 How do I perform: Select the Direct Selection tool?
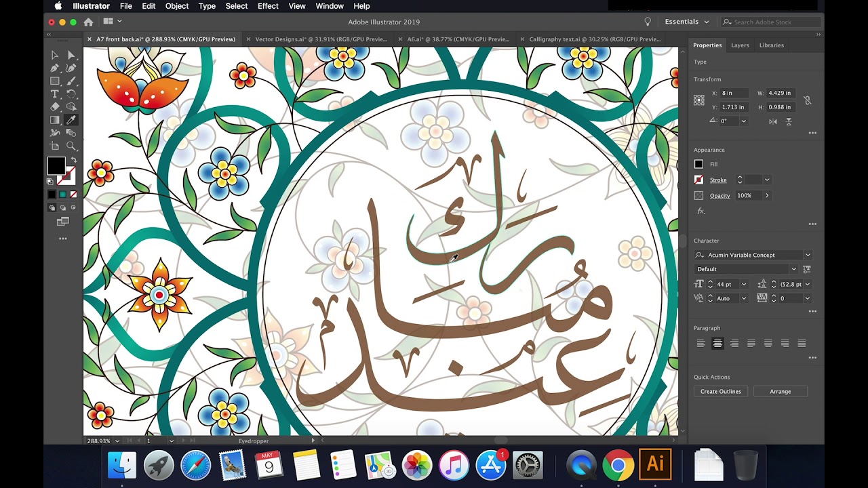[71, 55]
